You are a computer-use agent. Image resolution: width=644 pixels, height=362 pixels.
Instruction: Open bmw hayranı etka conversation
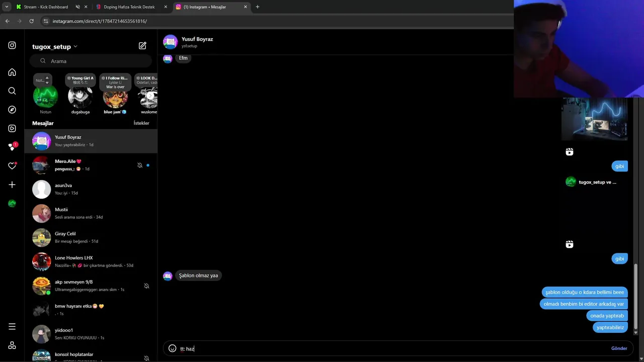click(x=91, y=310)
